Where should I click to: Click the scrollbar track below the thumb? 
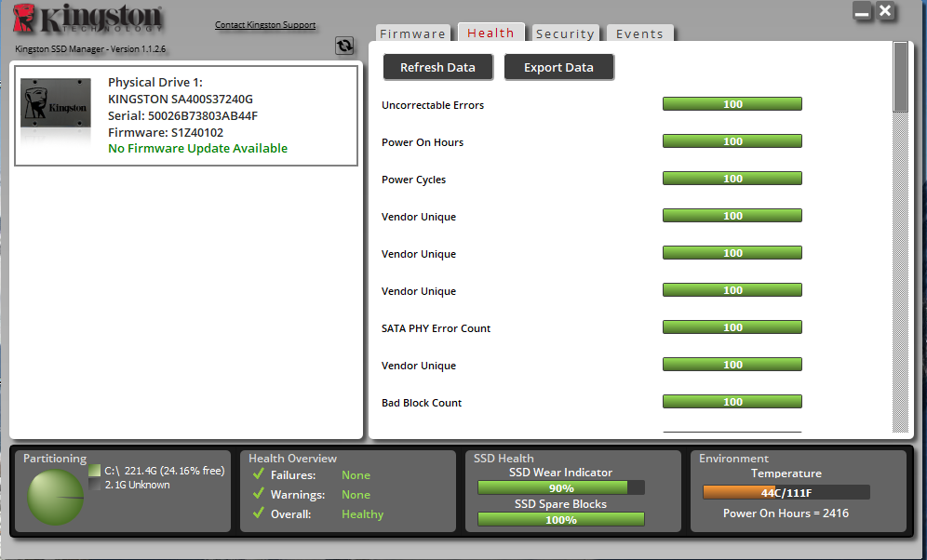pyautogui.click(x=900, y=272)
